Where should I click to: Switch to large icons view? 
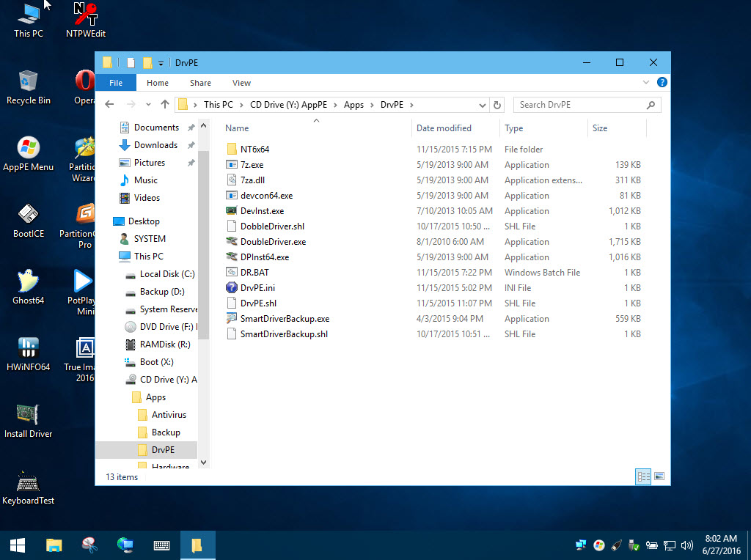pyautogui.click(x=659, y=476)
